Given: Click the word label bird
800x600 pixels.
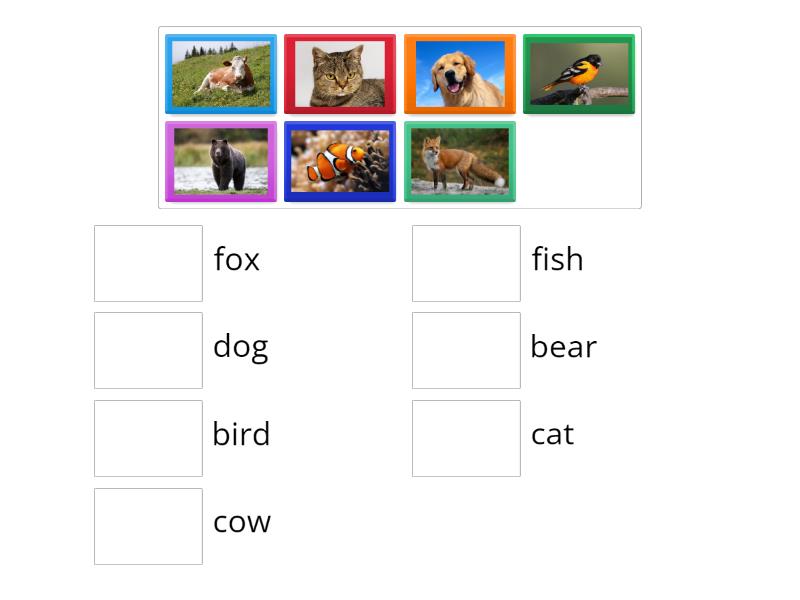Looking at the screenshot, I should (242, 434).
